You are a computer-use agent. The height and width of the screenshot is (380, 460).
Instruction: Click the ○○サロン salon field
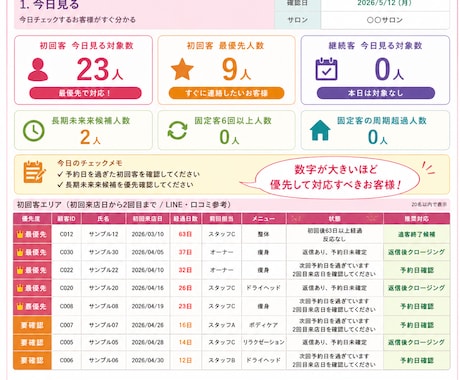click(x=385, y=20)
